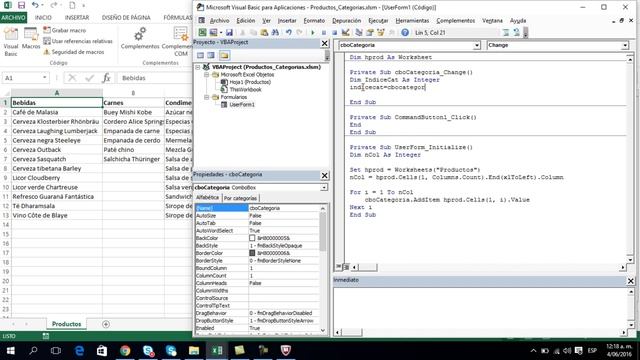
Task: Open Find with the binoculars icon
Action: tap(275, 33)
